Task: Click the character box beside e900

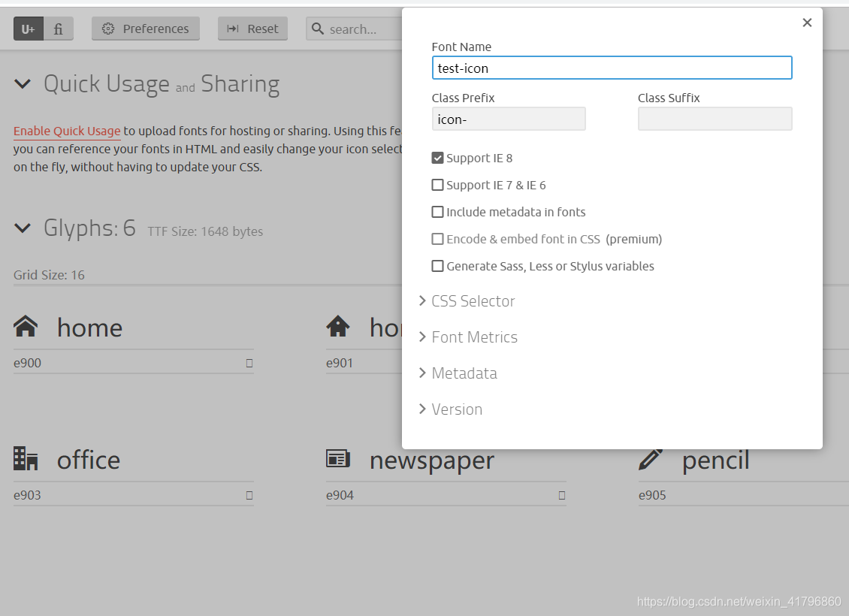Action: tap(249, 363)
